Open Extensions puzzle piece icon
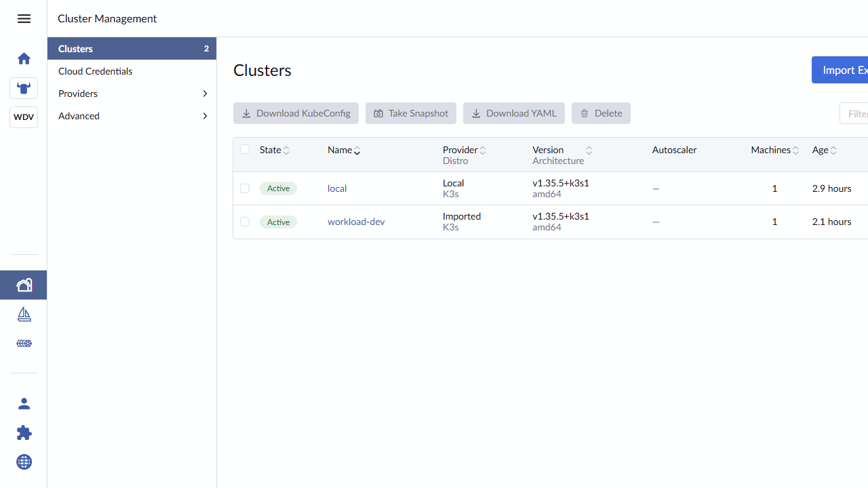This screenshot has height=488, width=868. point(24,433)
